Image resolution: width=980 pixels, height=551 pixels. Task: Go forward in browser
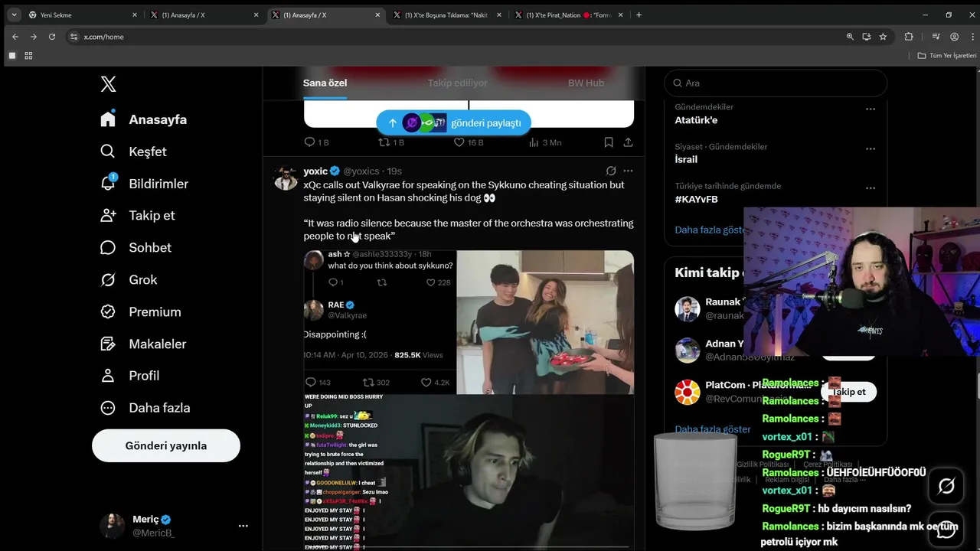34,37
